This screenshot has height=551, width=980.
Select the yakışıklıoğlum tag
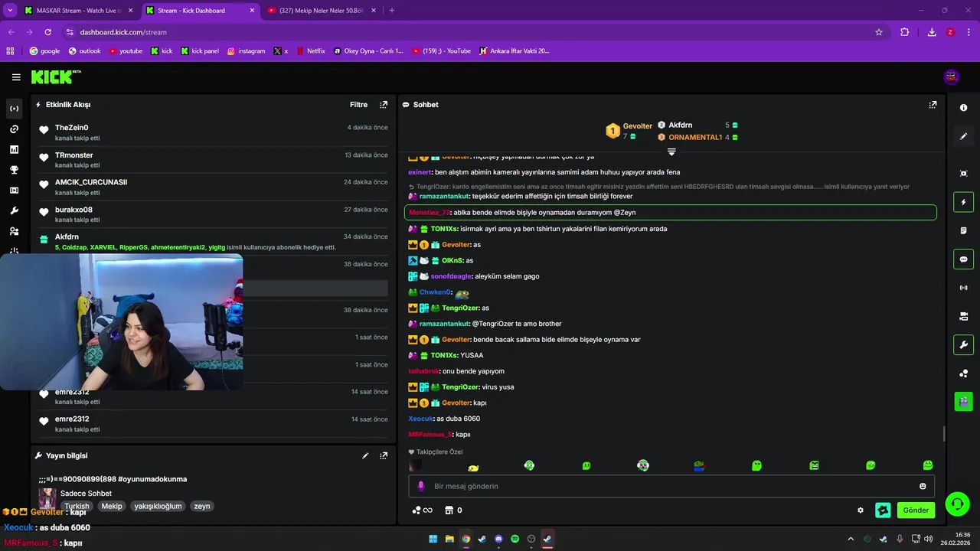[x=158, y=506]
